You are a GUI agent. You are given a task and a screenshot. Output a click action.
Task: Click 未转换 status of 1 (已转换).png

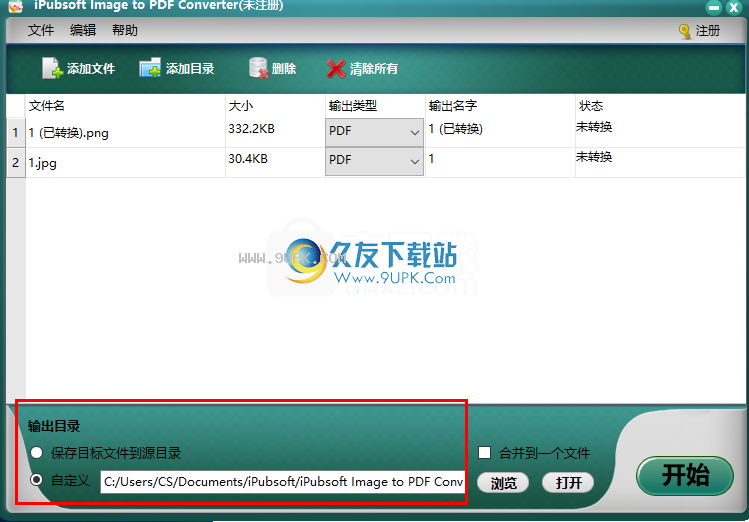pyautogui.click(x=594, y=127)
